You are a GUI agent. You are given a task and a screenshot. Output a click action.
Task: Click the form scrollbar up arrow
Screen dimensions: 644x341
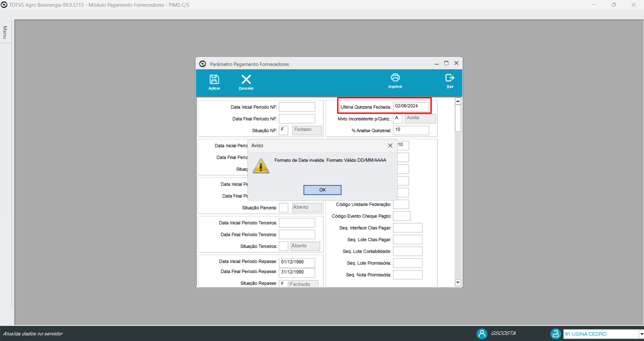pyautogui.click(x=458, y=101)
